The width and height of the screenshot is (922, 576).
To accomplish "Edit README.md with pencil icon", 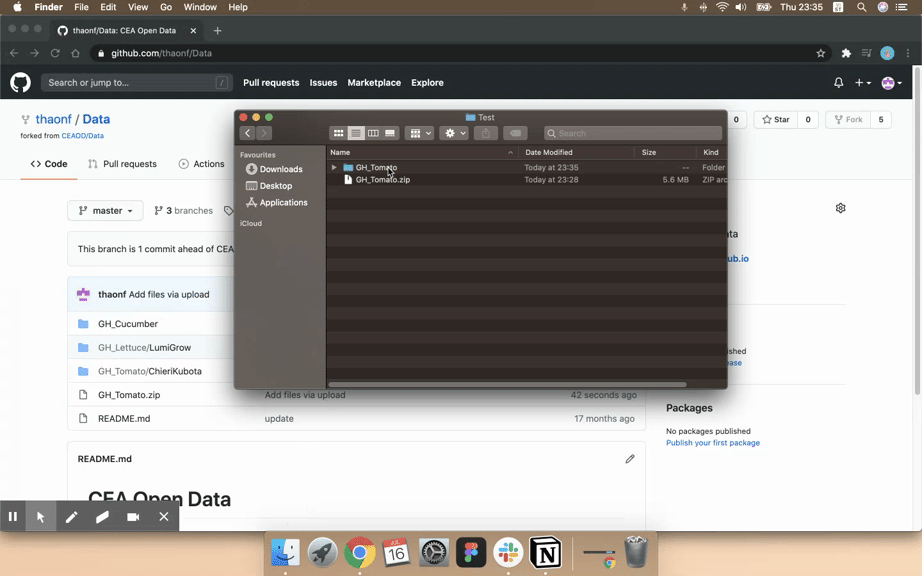I will click(630, 459).
